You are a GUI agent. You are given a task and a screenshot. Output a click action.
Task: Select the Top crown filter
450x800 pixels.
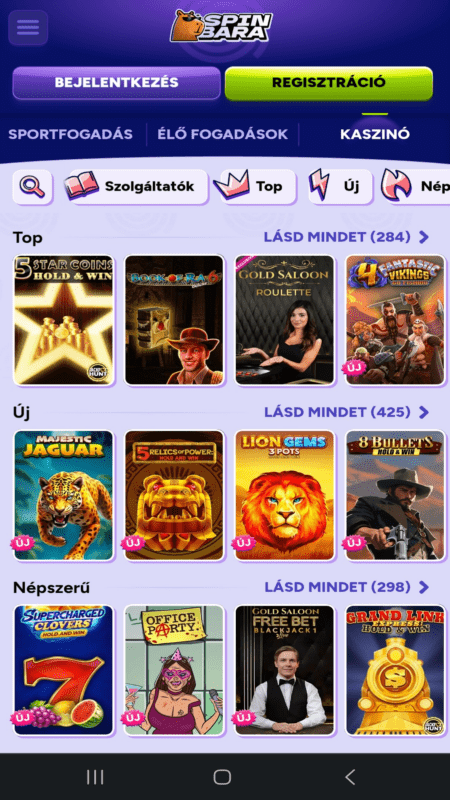click(x=255, y=187)
